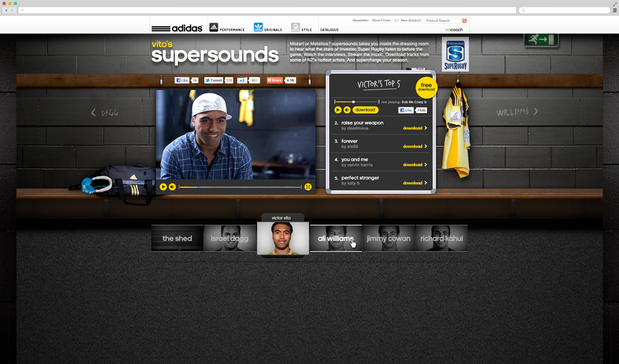The width and height of the screenshot is (619, 364).
Task: Open a new tab with plus icon
Action: (22, 10)
